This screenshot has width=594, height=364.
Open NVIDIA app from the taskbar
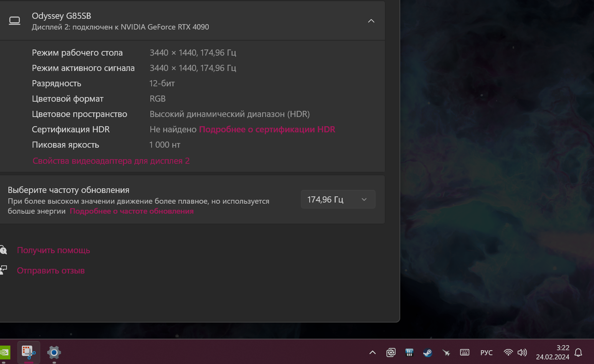[x=4, y=352]
